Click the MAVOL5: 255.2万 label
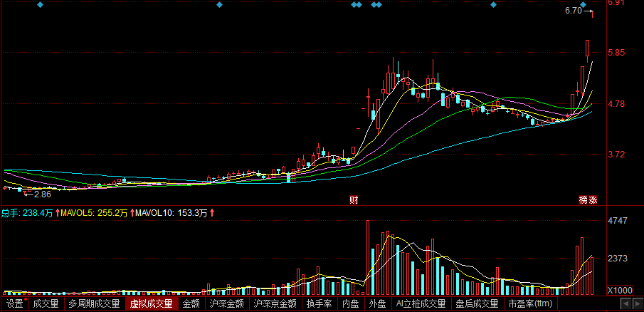Image resolution: width=644 pixels, height=312 pixels. pyautogui.click(x=94, y=213)
